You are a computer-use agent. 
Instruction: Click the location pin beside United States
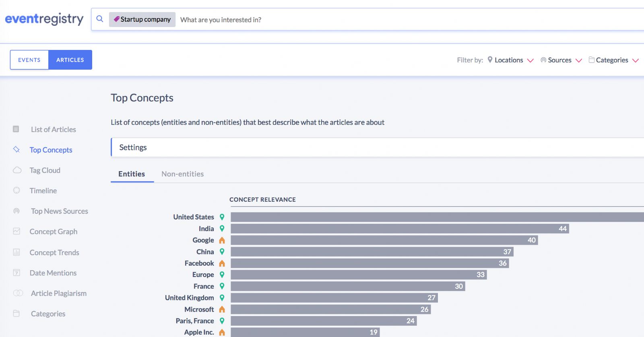tap(222, 217)
